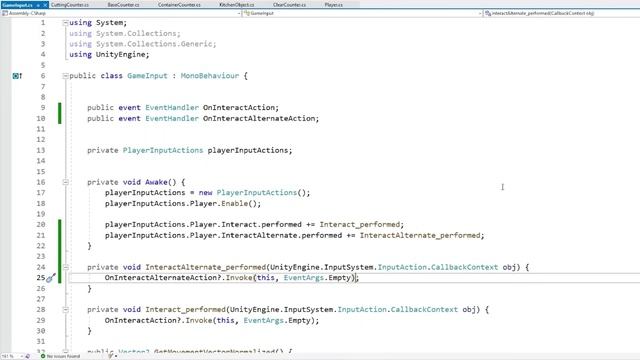Open the quick actions screwdriver on line 25
The width and height of the screenshot is (640, 360).
coord(51,278)
